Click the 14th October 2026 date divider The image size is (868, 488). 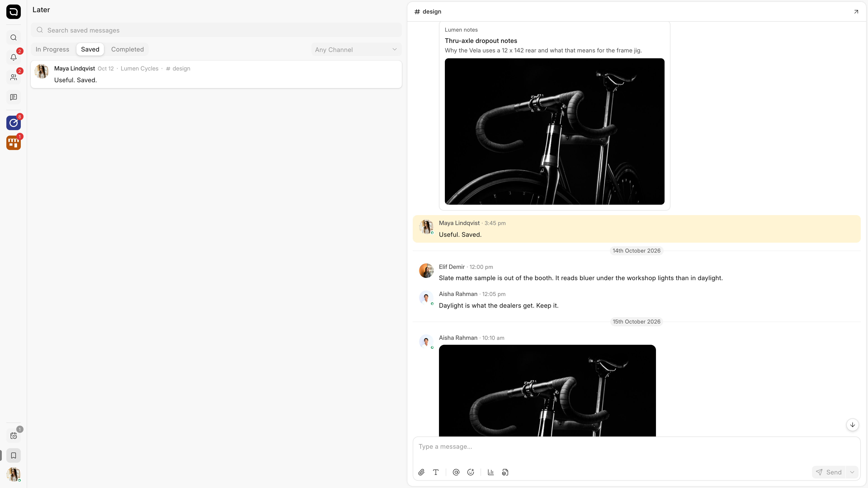tap(636, 251)
